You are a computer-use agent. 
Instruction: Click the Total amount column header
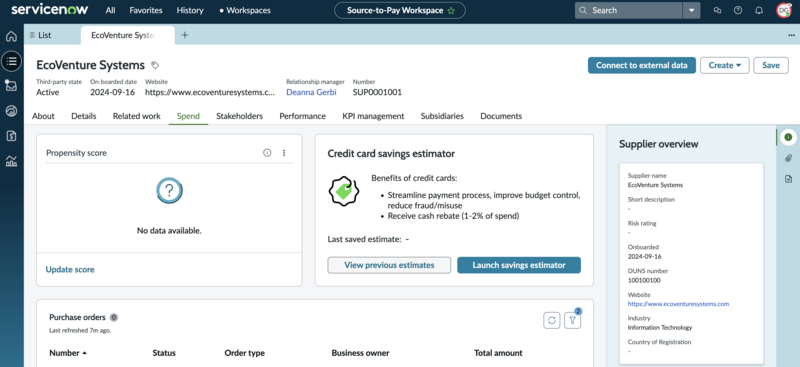(x=498, y=353)
